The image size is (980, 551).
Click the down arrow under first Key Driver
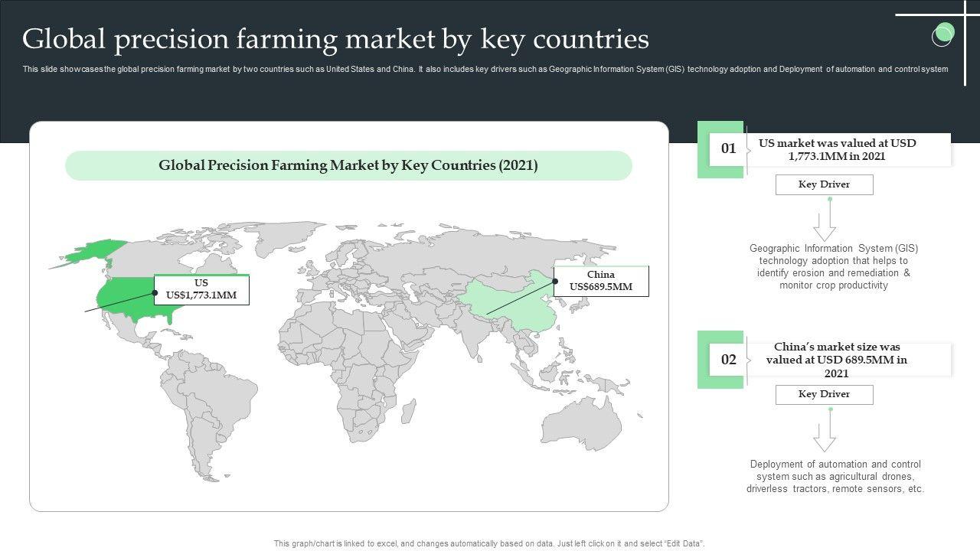(825, 227)
